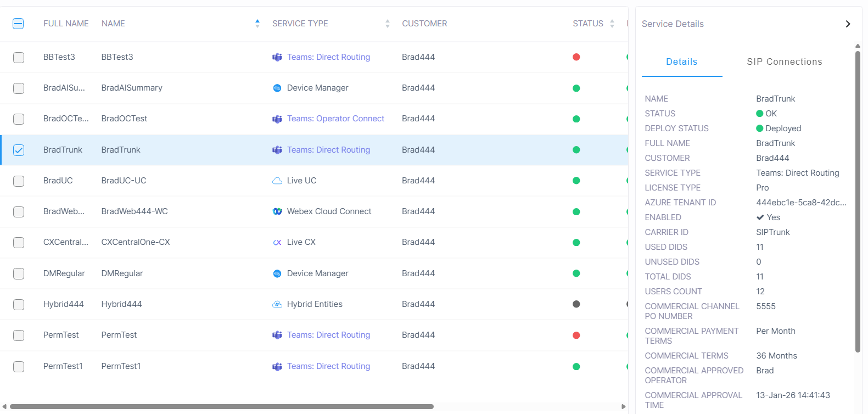Click the Device Manager icon for BradAISummary
868x414 pixels.
pyautogui.click(x=277, y=88)
